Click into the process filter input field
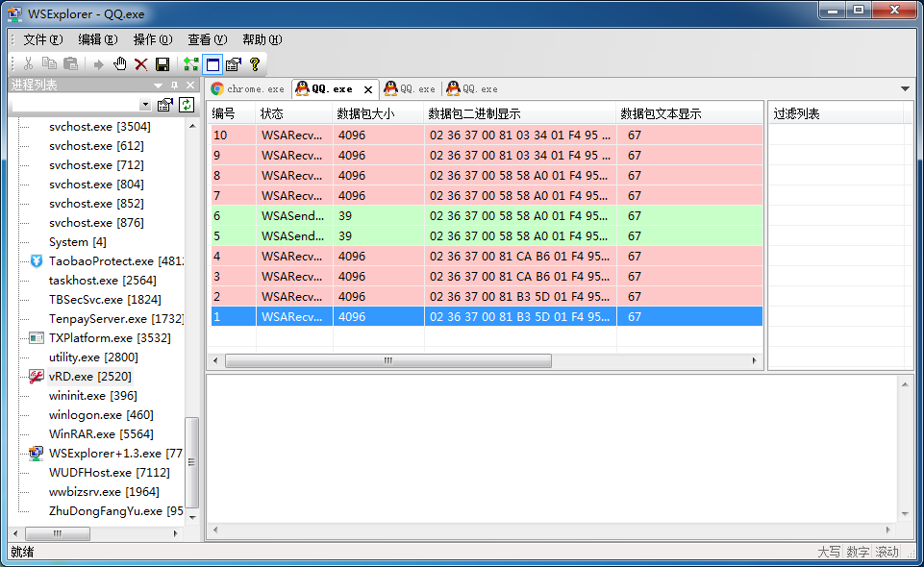 click(x=76, y=105)
